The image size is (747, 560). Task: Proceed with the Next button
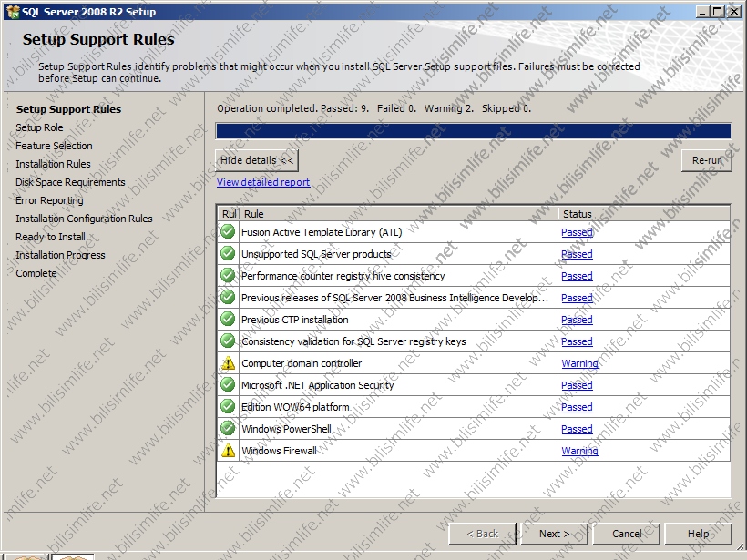[554, 534]
